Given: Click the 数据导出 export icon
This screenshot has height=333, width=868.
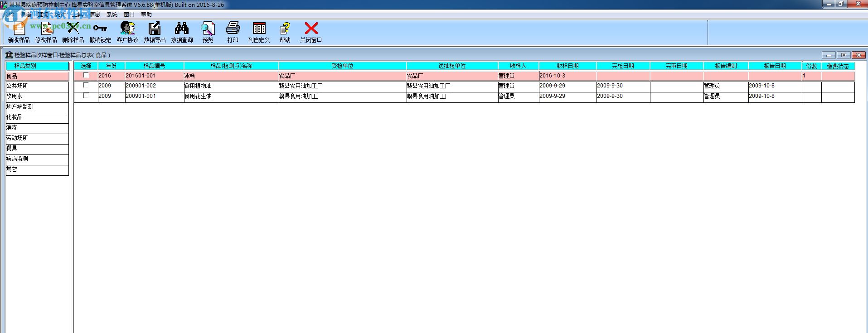Looking at the screenshot, I should (x=155, y=29).
